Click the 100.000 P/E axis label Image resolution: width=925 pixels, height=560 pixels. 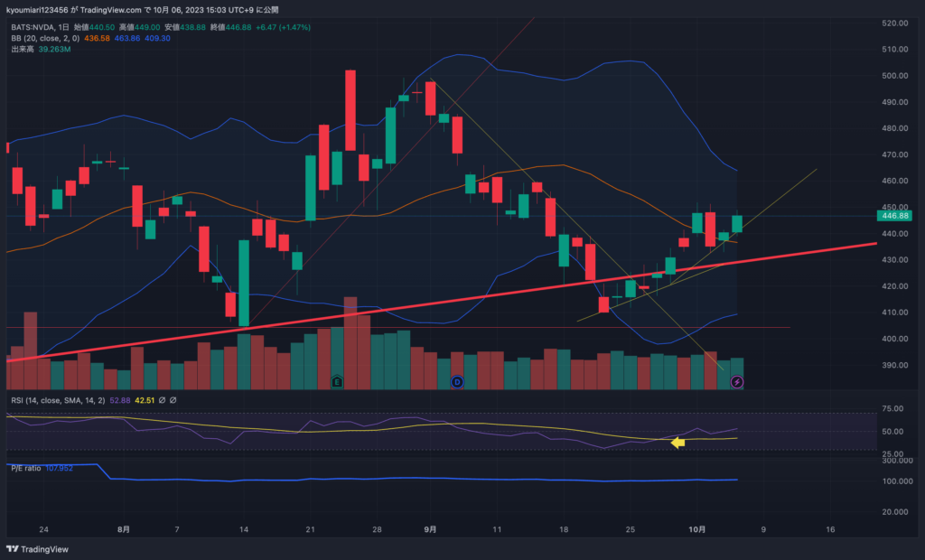coord(895,481)
